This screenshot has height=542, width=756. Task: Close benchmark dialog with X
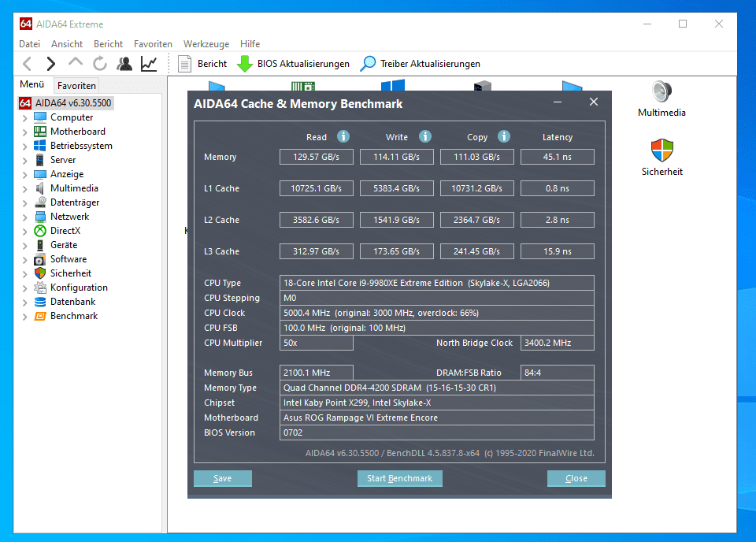click(594, 102)
